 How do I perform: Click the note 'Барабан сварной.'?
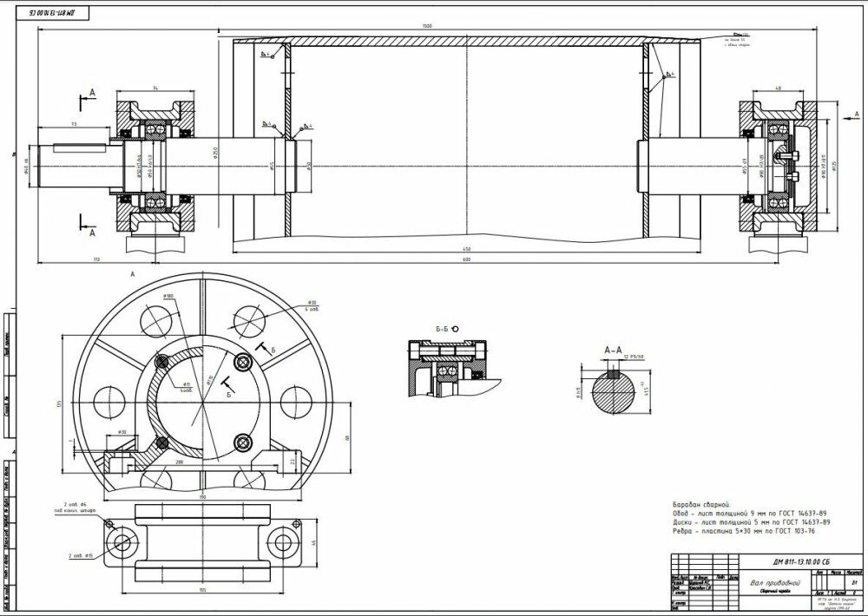point(702,505)
